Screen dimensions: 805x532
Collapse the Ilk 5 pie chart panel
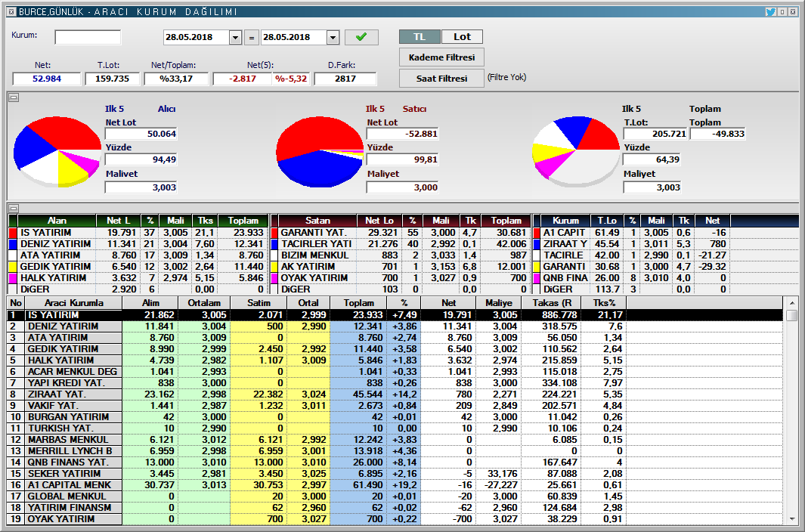tap(14, 97)
